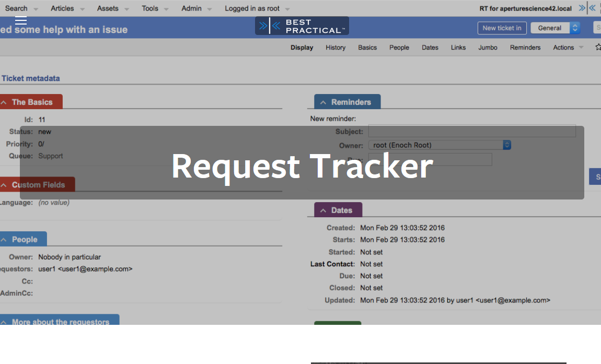Click the reminder Subject input field
This screenshot has height=364, width=601.
point(472,131)
